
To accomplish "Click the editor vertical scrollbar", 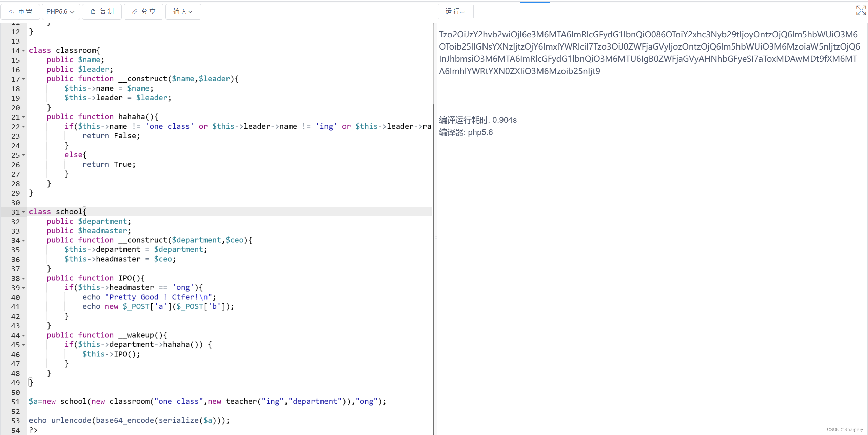I will tap(433, 269).
